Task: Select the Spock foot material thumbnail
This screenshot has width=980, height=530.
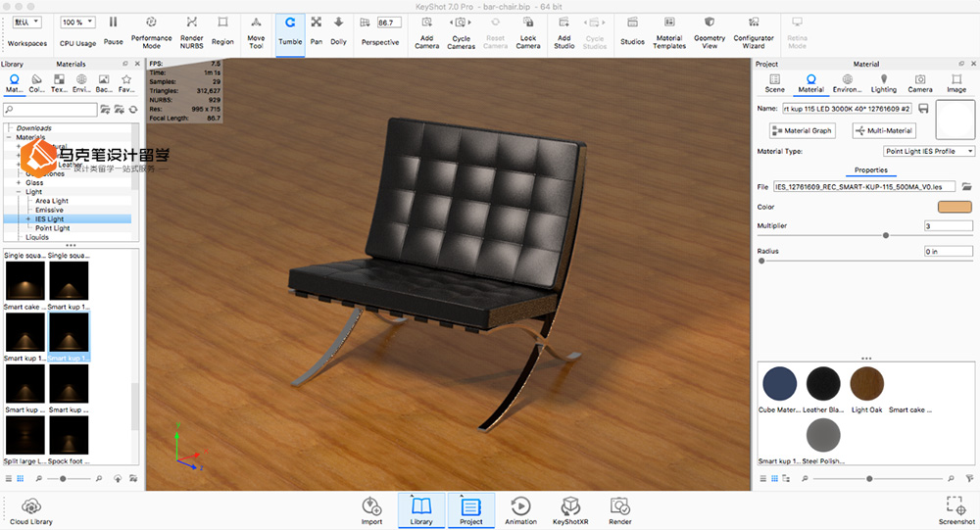Action: 69,435
